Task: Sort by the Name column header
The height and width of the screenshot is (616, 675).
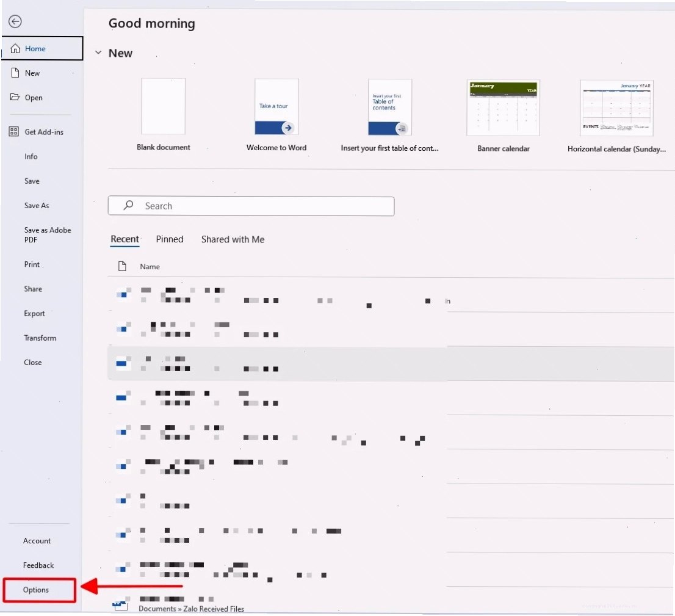Action: point(150,267)
